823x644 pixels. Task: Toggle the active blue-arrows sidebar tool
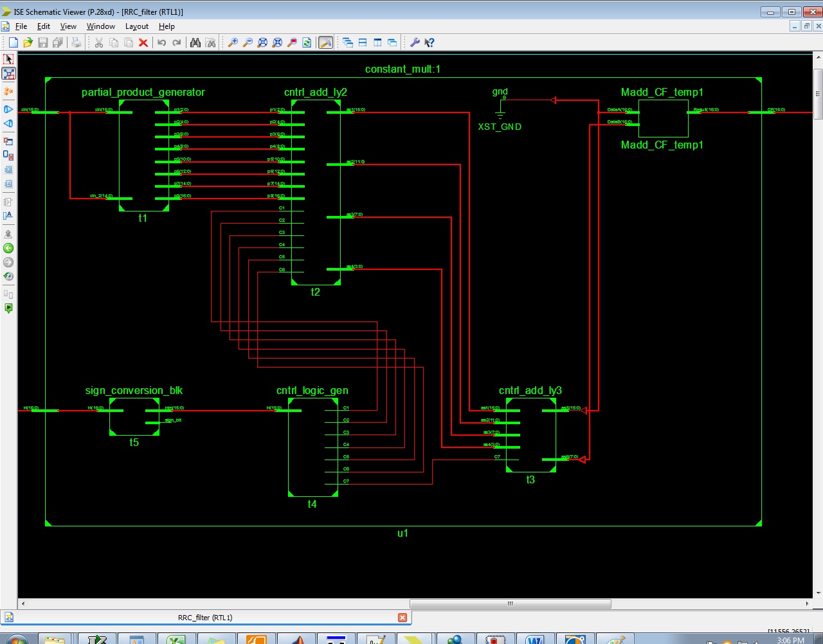pos(8,74)
